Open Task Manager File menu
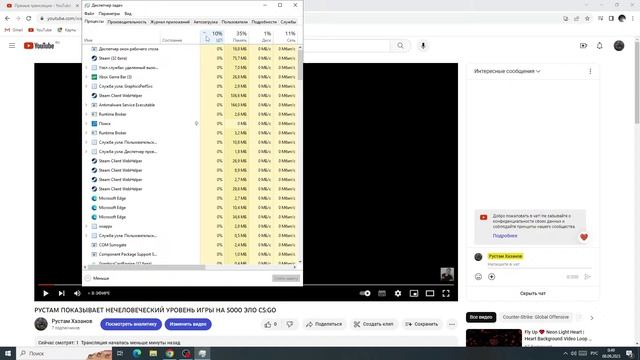The image size is (640, 360). [x=89, y=13]
